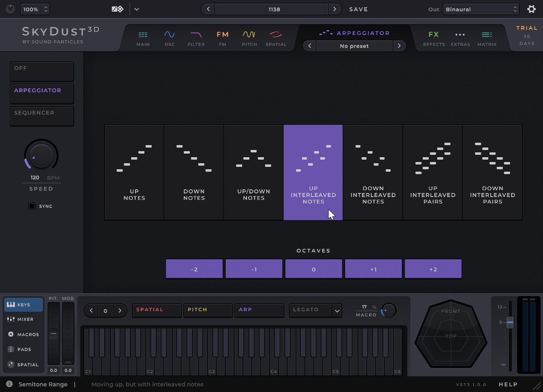Screen dimensions: 543x392
Task: Open the FILTER curve tab
Action: pos(196,39)
